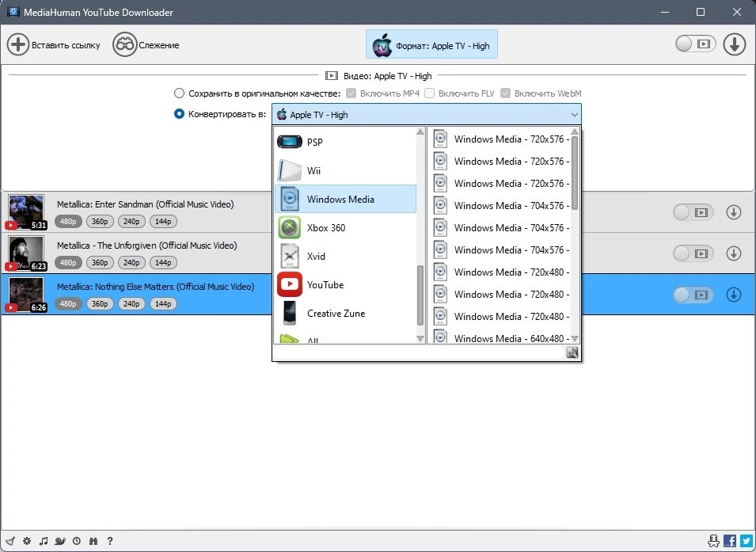Select 480p for The Unforgiven
Viewport: 756px width, 552px height.
[x=68, y=262]
